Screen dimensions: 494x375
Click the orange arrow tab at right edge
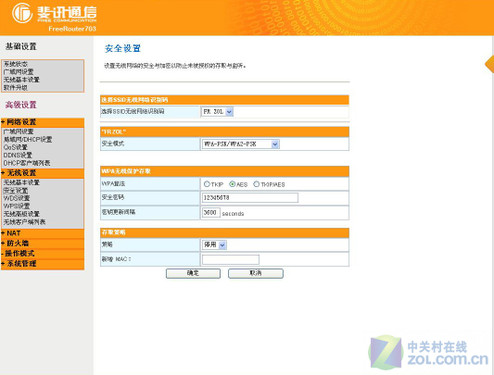pos(489,63)
